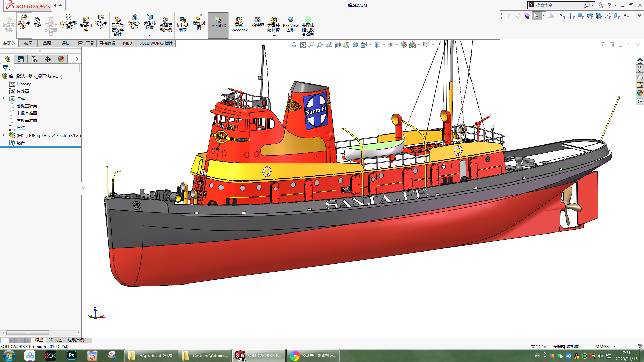Click 更新 Speedpak button
Screen dimensions: 644x362
239,24
